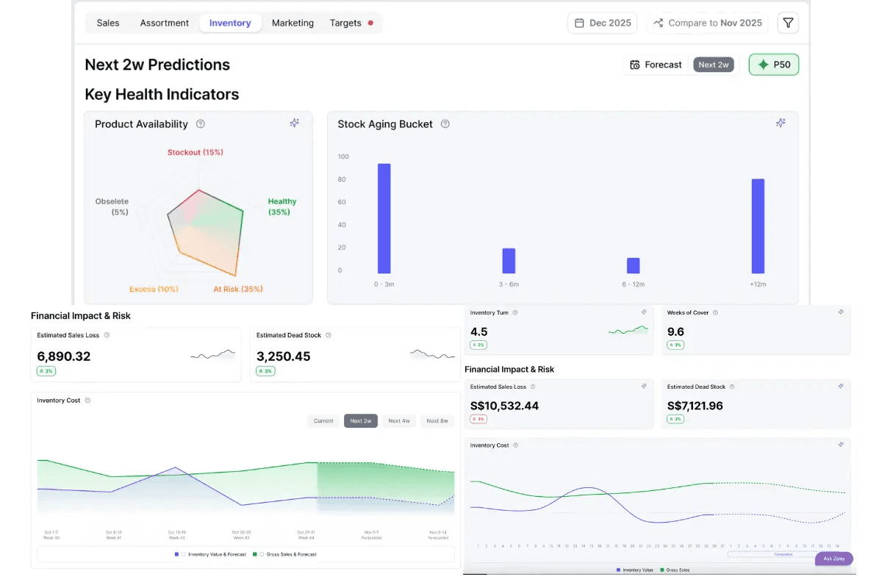
Task: Switch to the Marketing tab
Action: pos(293,23)
